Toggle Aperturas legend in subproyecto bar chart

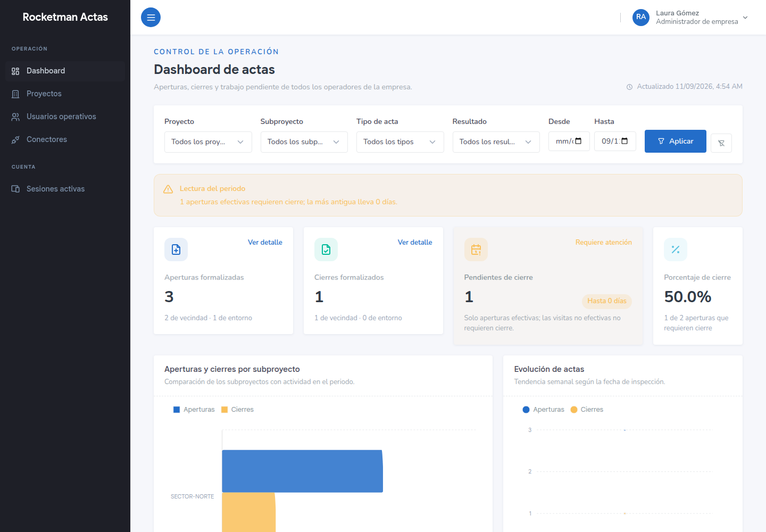click(x=194, y=410)
